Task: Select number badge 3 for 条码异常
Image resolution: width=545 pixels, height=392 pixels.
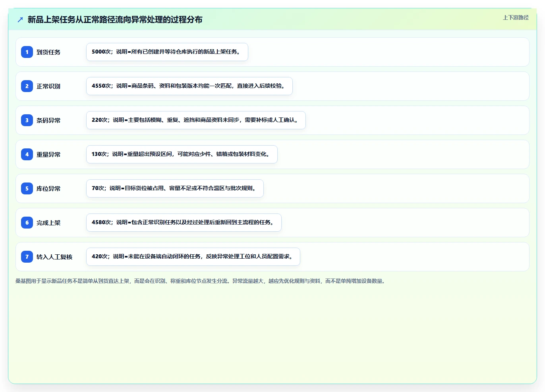Action: (x=27, y=120)
